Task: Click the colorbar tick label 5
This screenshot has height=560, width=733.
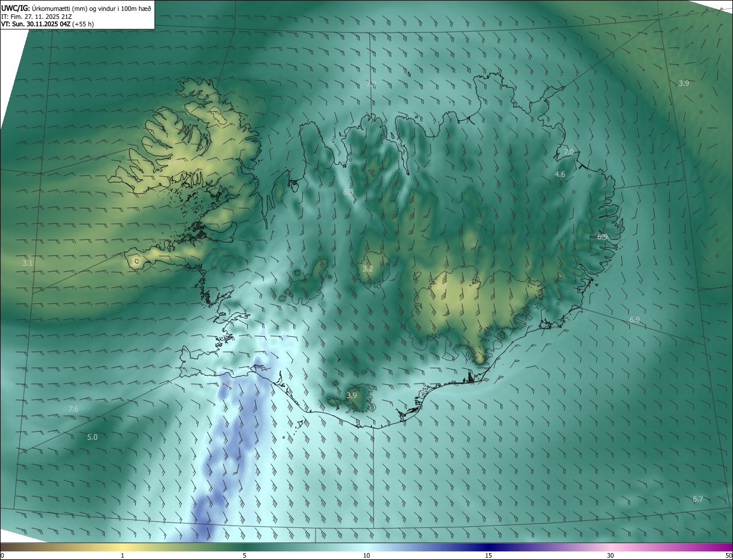Action: point(245,556)
